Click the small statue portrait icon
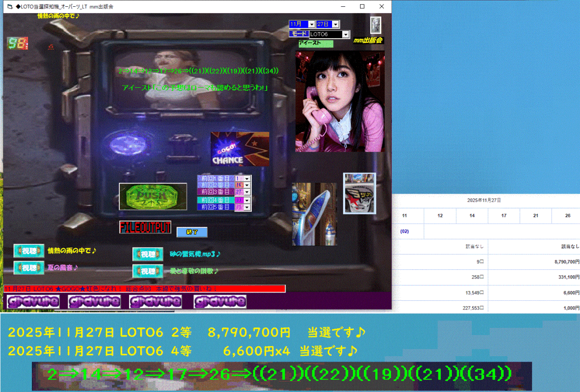 click(x=376, y=25)
